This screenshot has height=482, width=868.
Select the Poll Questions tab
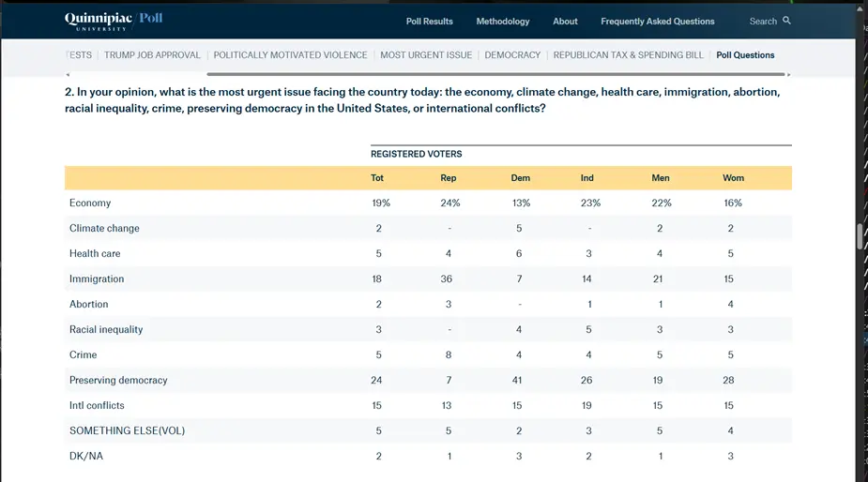745,55
